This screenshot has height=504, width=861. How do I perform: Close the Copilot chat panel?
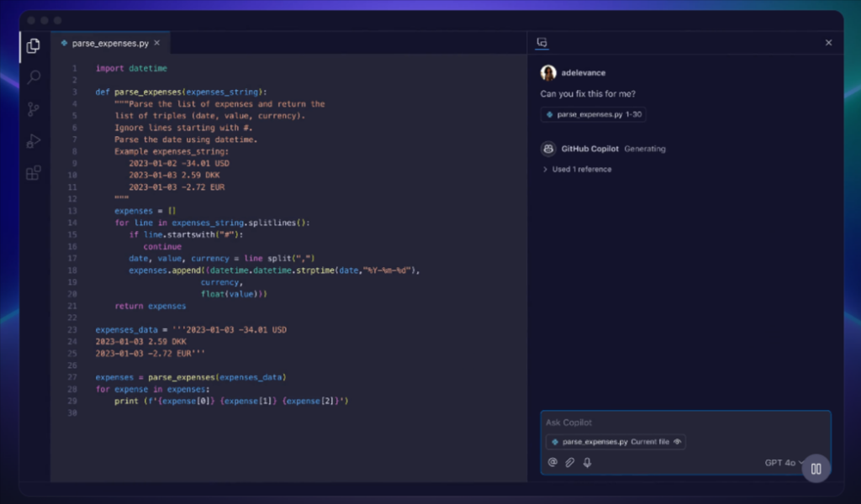828,43
